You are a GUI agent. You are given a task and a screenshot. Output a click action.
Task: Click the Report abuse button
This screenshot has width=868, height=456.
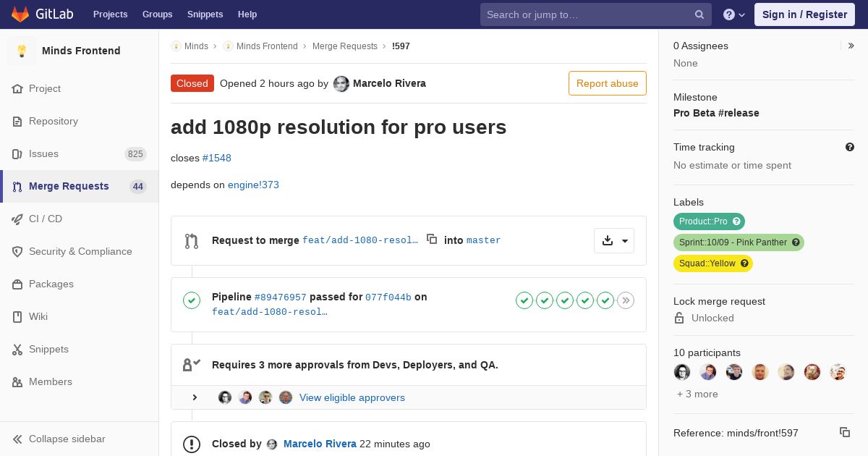(607, 83)
